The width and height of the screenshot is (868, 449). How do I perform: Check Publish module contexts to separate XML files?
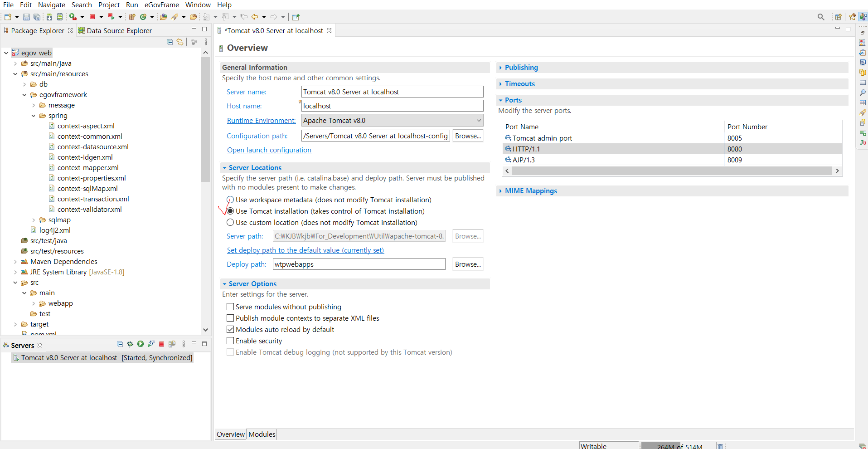pyautogui.click(x=230, y=318)
